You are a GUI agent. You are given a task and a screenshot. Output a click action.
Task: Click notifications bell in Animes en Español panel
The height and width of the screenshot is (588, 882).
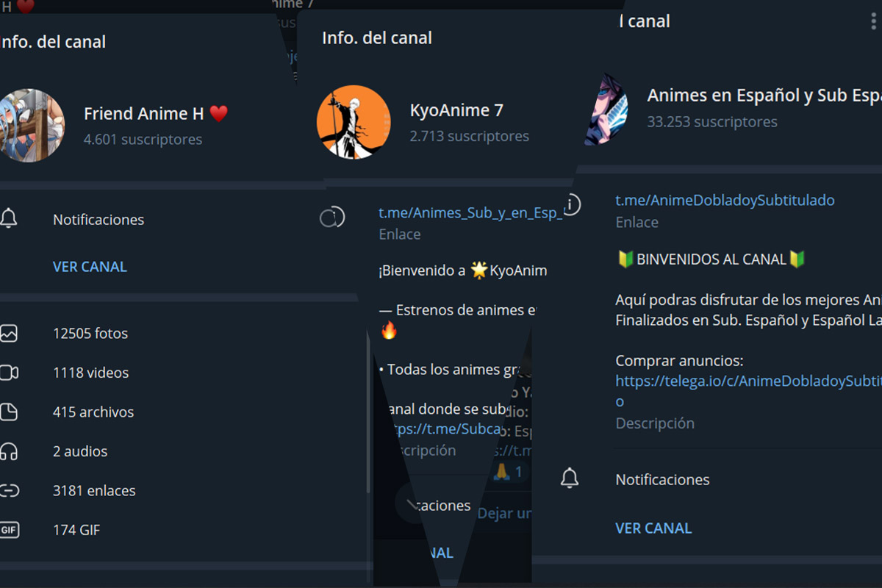(x=570, y=479)
